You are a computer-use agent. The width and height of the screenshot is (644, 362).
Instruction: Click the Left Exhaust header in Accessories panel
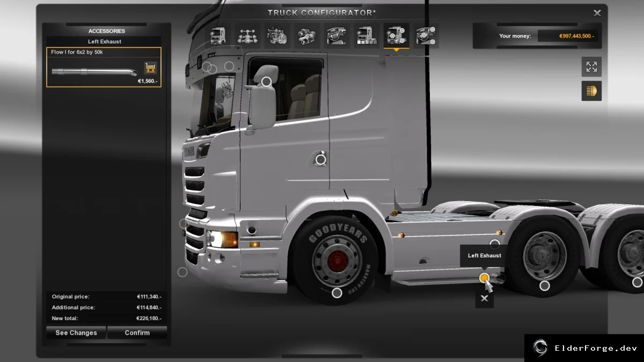click(105, 41)
